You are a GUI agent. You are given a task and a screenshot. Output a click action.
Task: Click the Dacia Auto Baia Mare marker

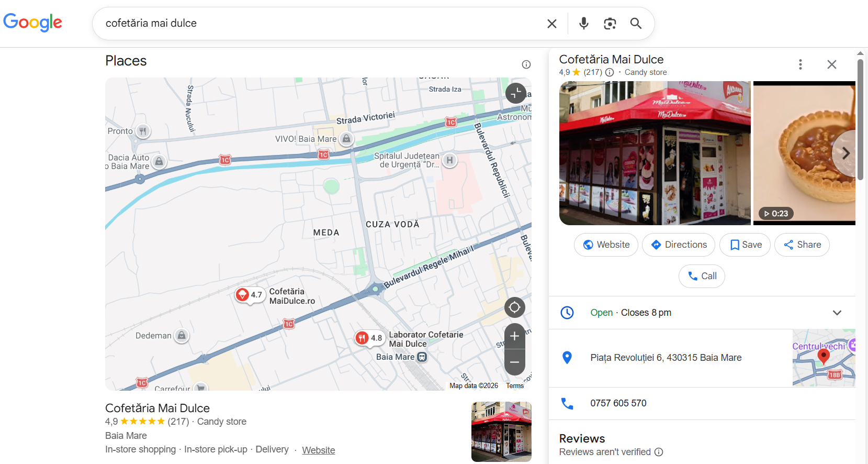click(x=159, y=162)
